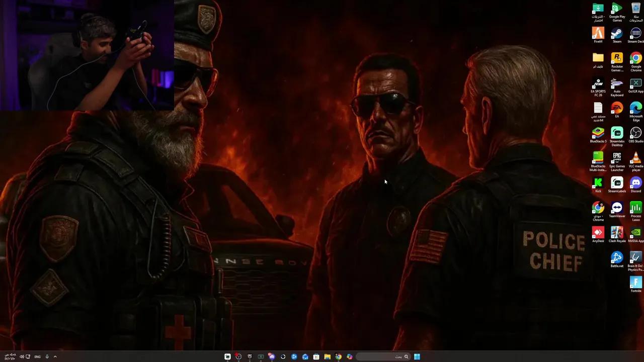The image size is (644, 362).
Task: Focus the taskbar search box
Action: point(383,356)
